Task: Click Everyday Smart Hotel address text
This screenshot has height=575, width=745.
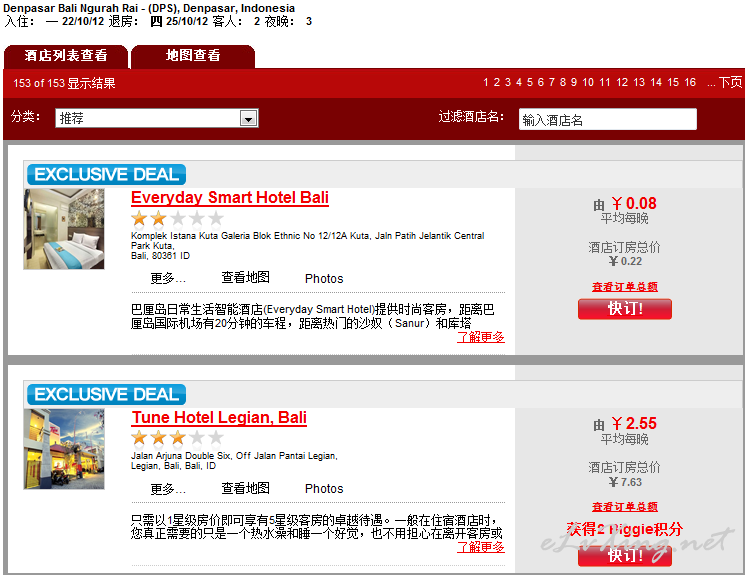Action: [307, 246]
